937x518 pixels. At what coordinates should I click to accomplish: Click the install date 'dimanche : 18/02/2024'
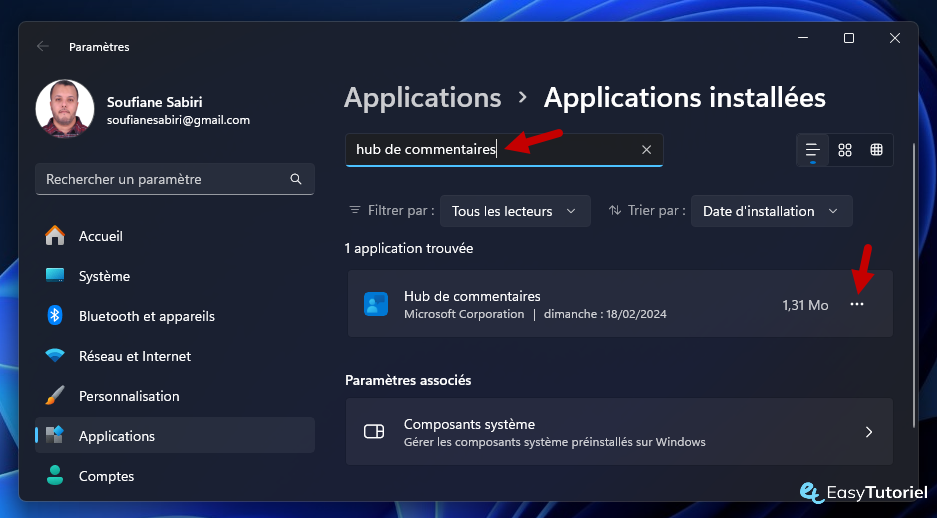click(605, 314)
